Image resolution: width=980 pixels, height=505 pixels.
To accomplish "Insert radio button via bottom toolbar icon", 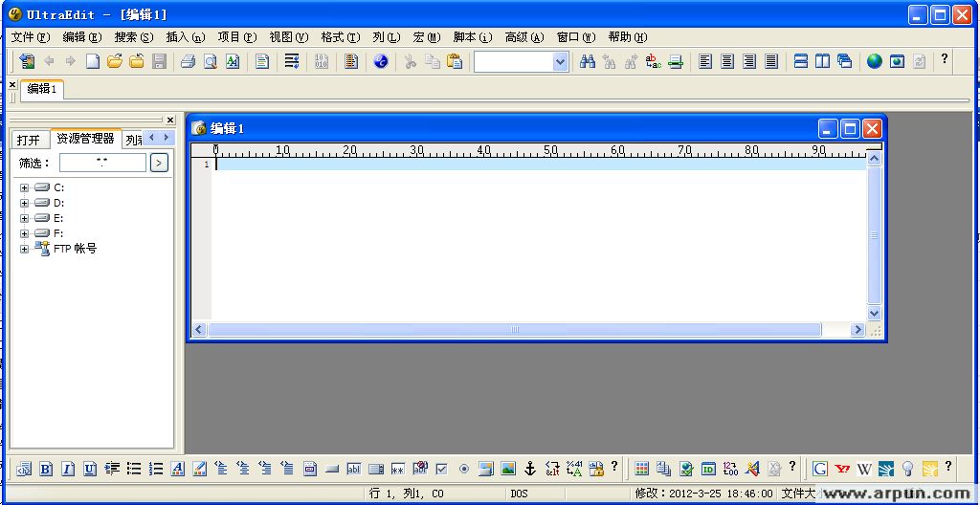I will 464,469.
